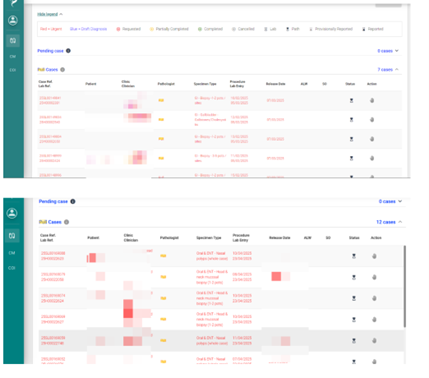Click status hourglass for 09/04/2025 Head & neck row
429x378 pixels.
coord(354,277)
